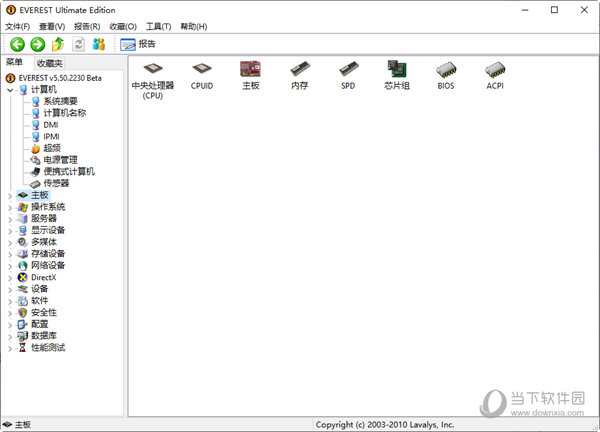Click the Up level toolbar icon
Screen dimensions: 600x432
[x=58, y=44]
